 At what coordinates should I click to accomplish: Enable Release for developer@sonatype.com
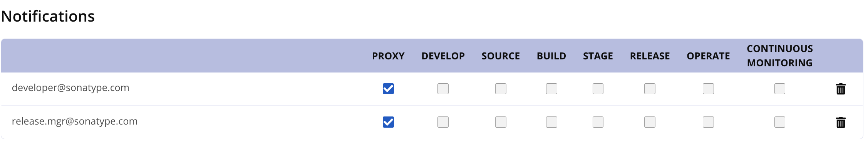point(650,89)
